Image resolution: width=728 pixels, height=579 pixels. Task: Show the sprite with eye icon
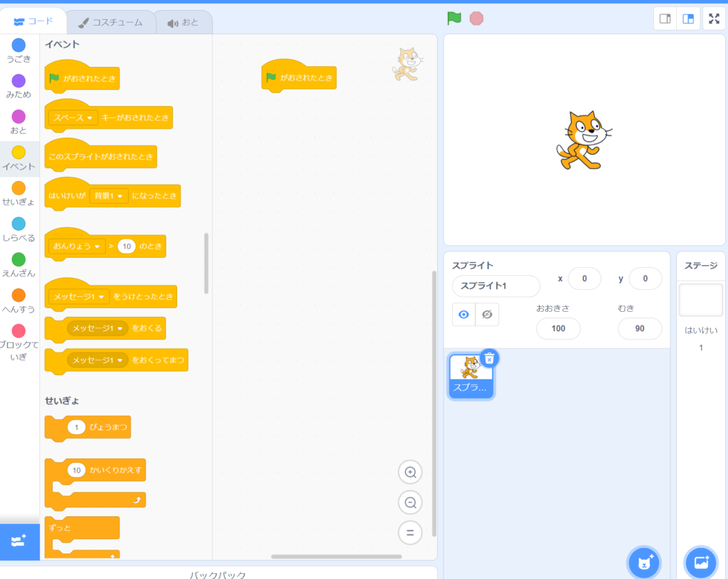coord(464,315)
